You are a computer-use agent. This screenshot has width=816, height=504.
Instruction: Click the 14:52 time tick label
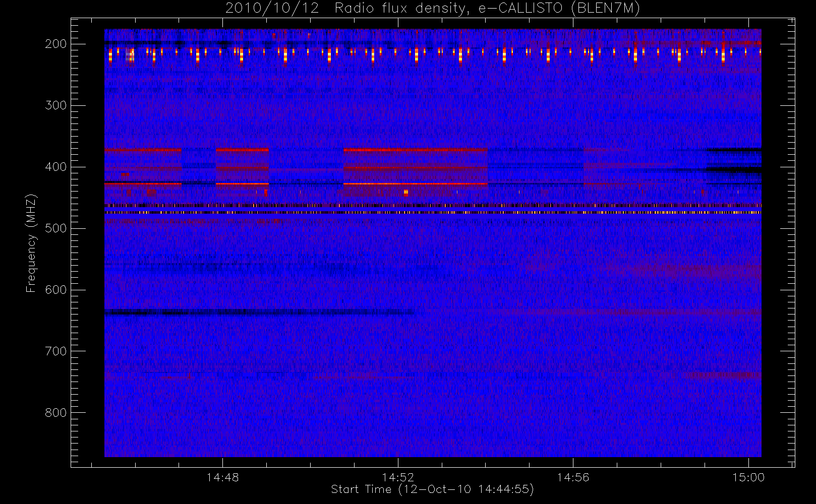click(398, 477)
